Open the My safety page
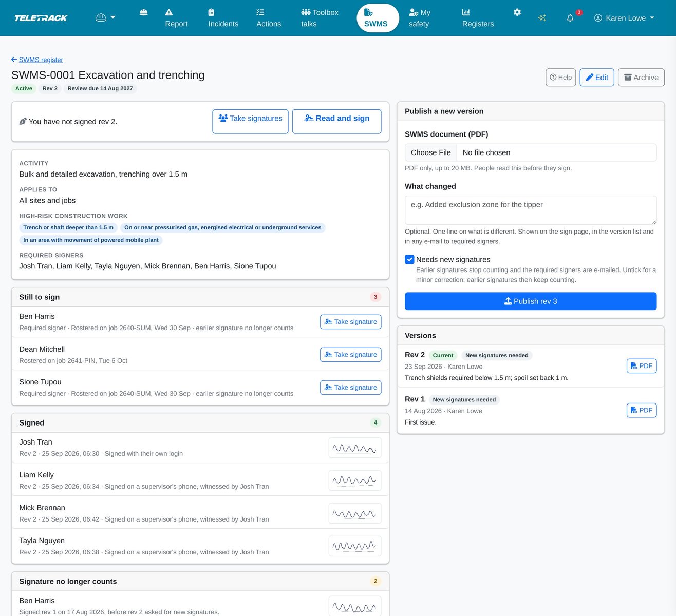The height and width of the screenshot is (616, 676). pos(420,18)
